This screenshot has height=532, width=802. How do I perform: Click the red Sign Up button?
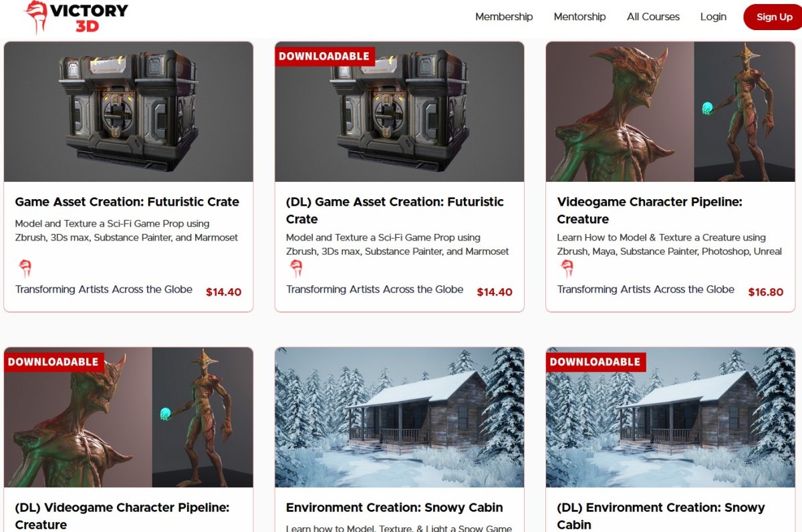[773, 17]
